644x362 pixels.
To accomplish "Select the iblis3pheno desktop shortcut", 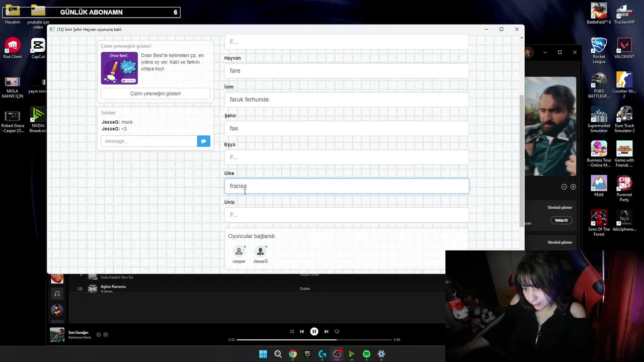I will [x=624, y=221].
